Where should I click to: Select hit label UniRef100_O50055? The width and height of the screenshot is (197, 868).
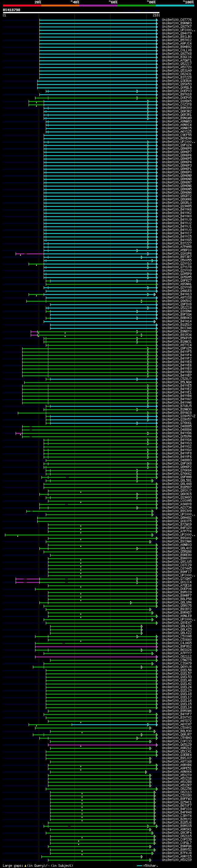[x=176, y=260]
